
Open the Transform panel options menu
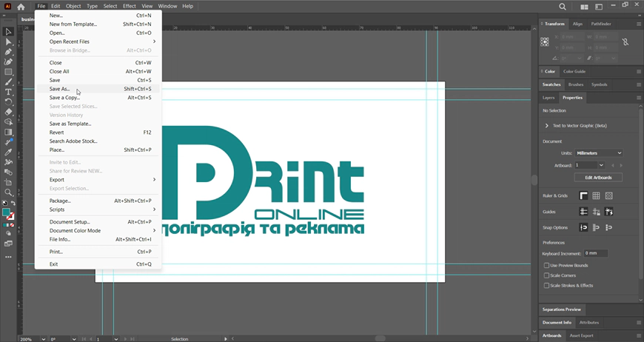pyautogui.click(x=638, y=24)
